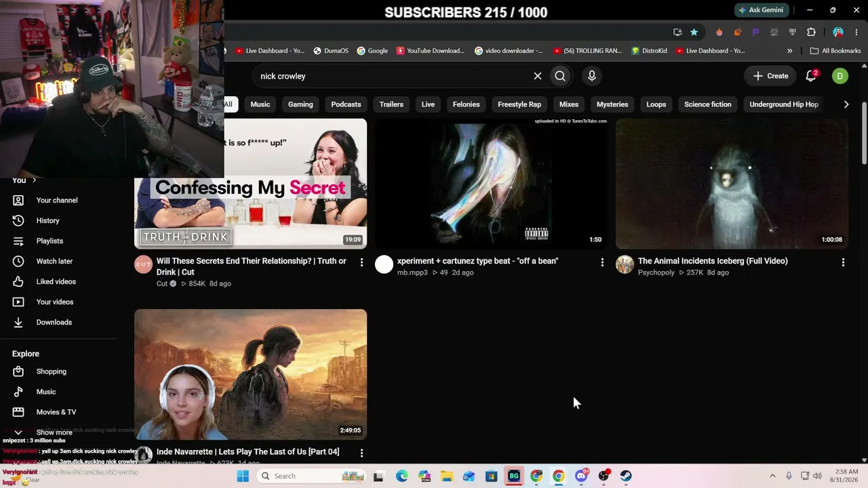Click the purple P extension icon
The image size is (868, 488).
click(756, 32)
